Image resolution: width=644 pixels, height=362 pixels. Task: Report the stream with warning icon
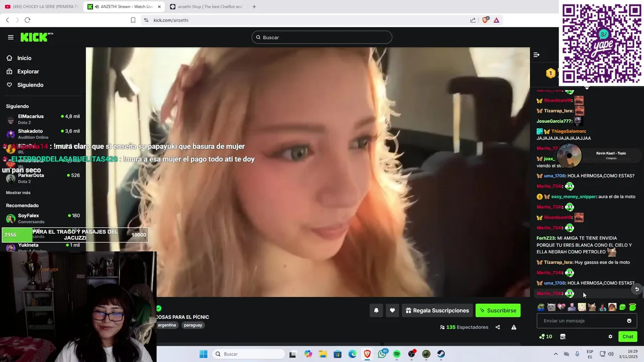[x=514, y=327]
